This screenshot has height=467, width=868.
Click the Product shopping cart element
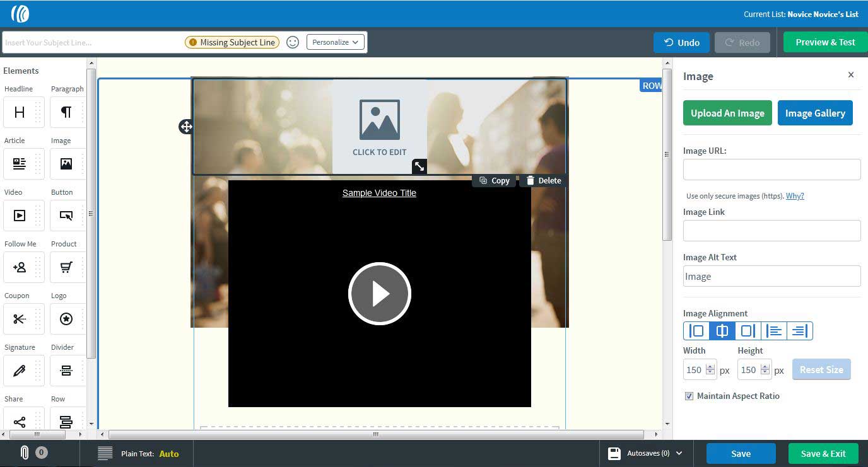tap(66, 267)
